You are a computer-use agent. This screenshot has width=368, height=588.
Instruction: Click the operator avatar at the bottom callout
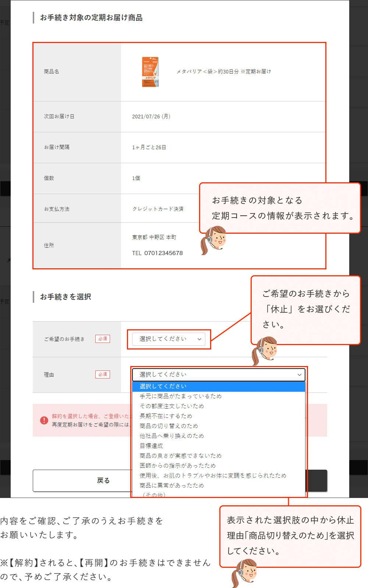pos(244,573)
